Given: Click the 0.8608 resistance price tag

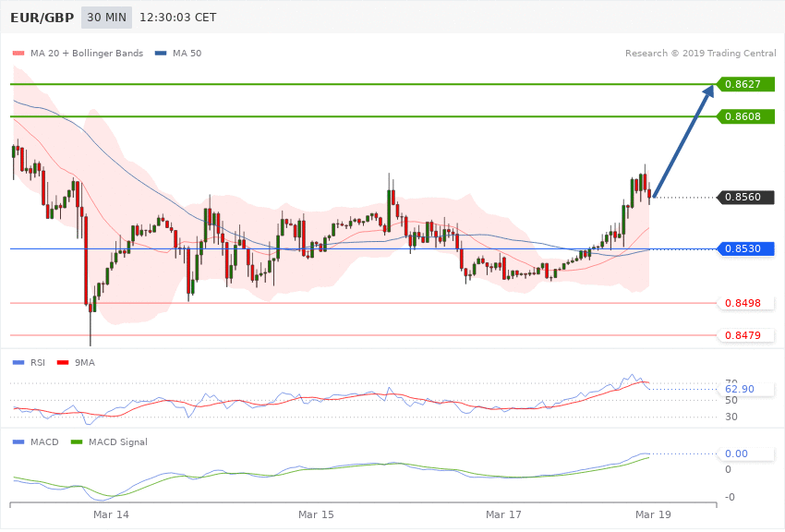Looking at the screenshot, I should click(x=746, y=116).
